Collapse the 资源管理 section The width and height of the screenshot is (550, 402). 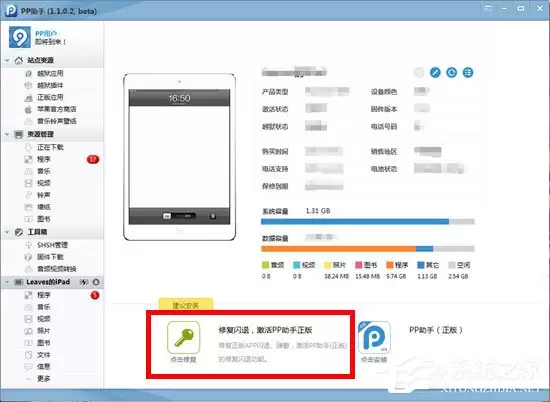pyautogui.click(x=7, y=134)
